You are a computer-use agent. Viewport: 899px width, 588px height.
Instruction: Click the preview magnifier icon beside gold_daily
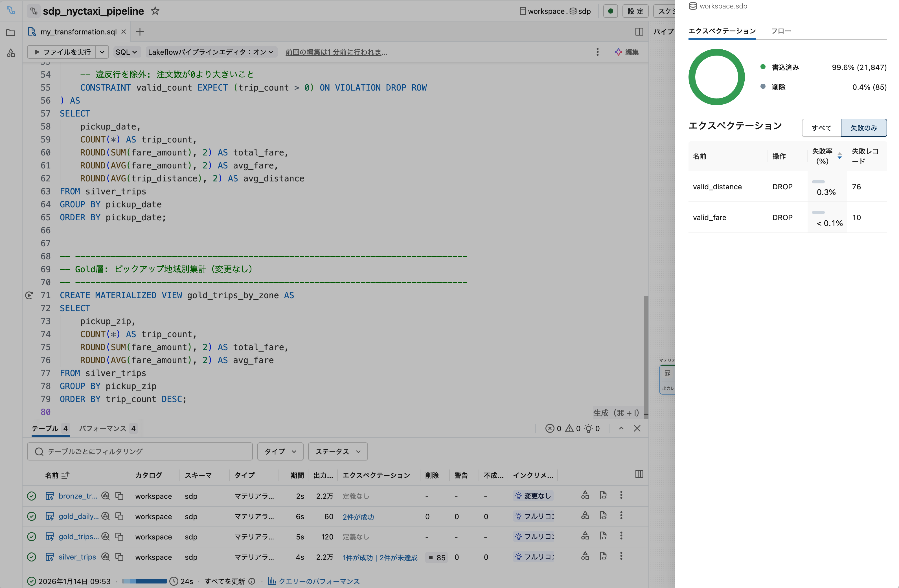click(105, 516)
